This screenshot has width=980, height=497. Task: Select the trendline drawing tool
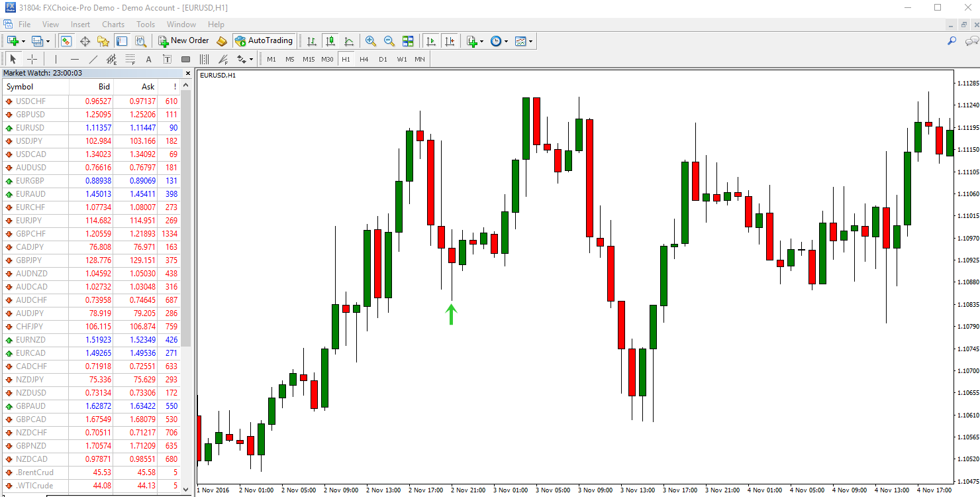[93, 60]
